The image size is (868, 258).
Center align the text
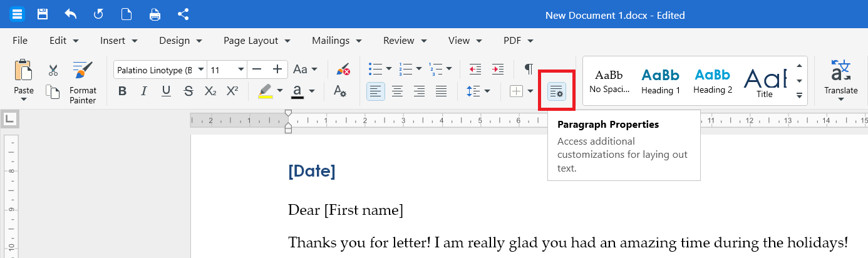point(397,91)
